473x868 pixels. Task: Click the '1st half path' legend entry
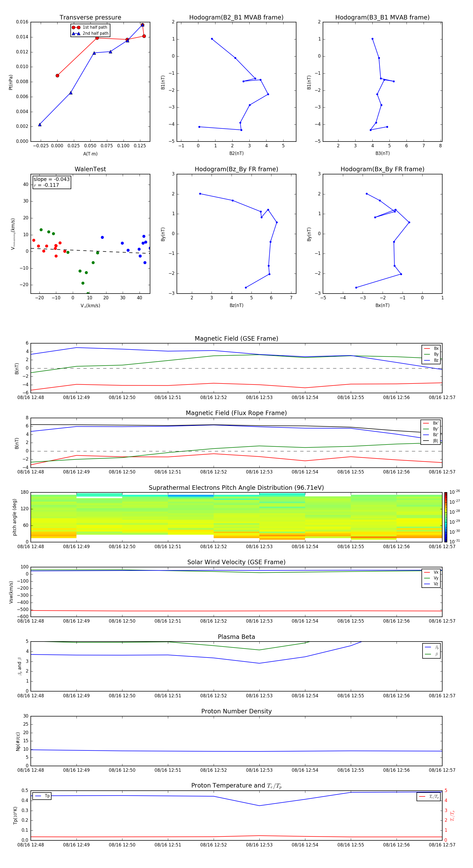coord(90,27)
